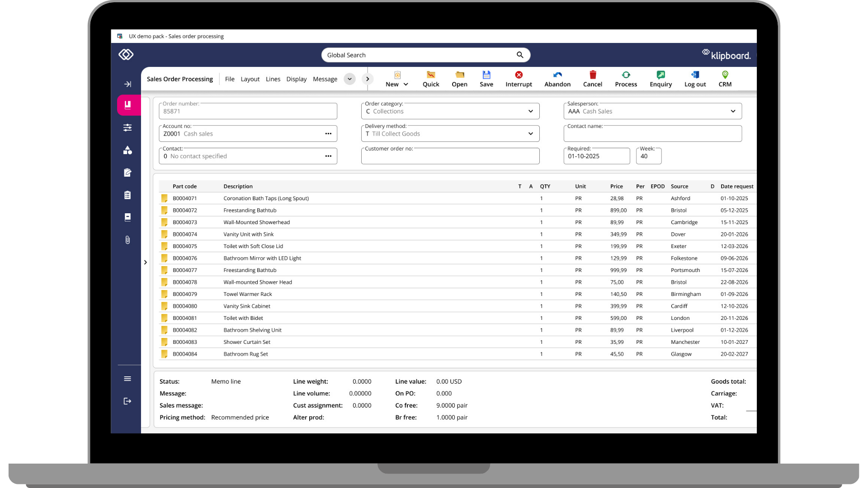Click the red Interrupt icon
Viewport: 868px width, 488px height.
click(519, 75)
